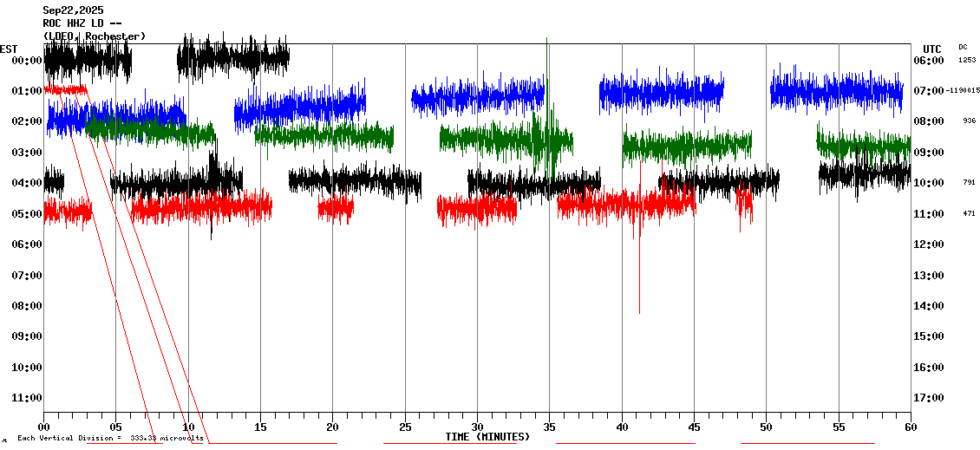Click the 35 minute tick label
The width and height of the screenshot is (980, 450).
pyautogui.click(x=549, y=427)
